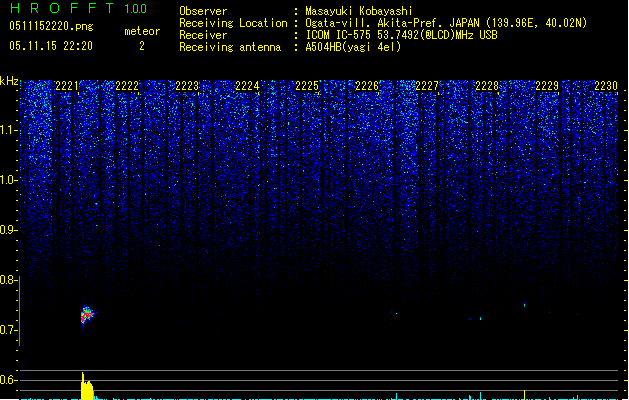
Task: Select the filename 0511152220.png
Action: click(x=51, y=27)
